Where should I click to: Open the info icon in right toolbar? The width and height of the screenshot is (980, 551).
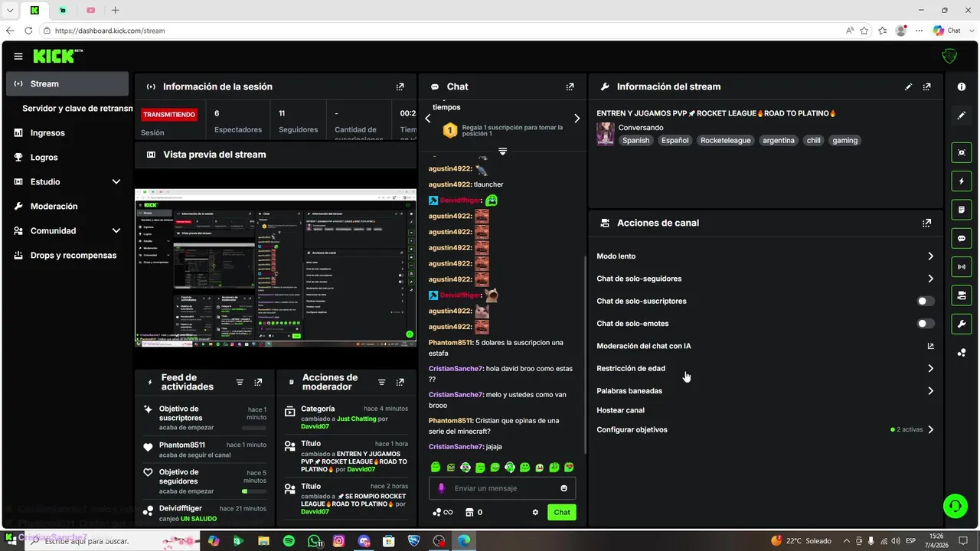click(x=962, y=87)
